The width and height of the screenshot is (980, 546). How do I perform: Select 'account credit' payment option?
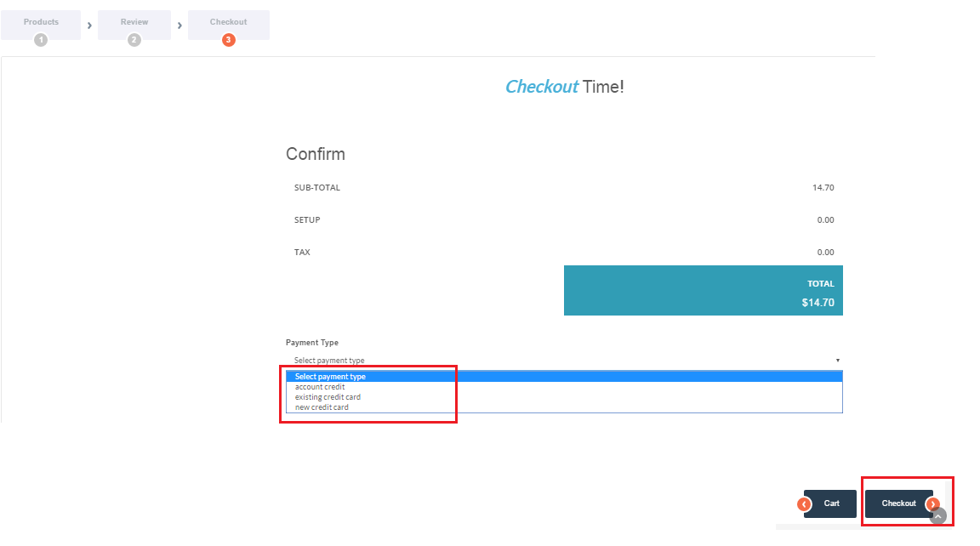(320, 387)
